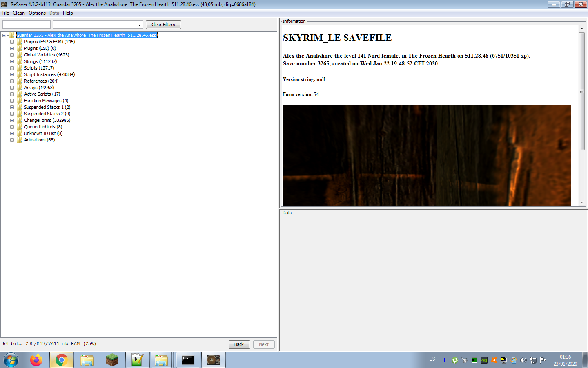The width and height of the screenshot is (588, 368).
Task: Click the save screenshot thumbnail image
Action: 427,155
